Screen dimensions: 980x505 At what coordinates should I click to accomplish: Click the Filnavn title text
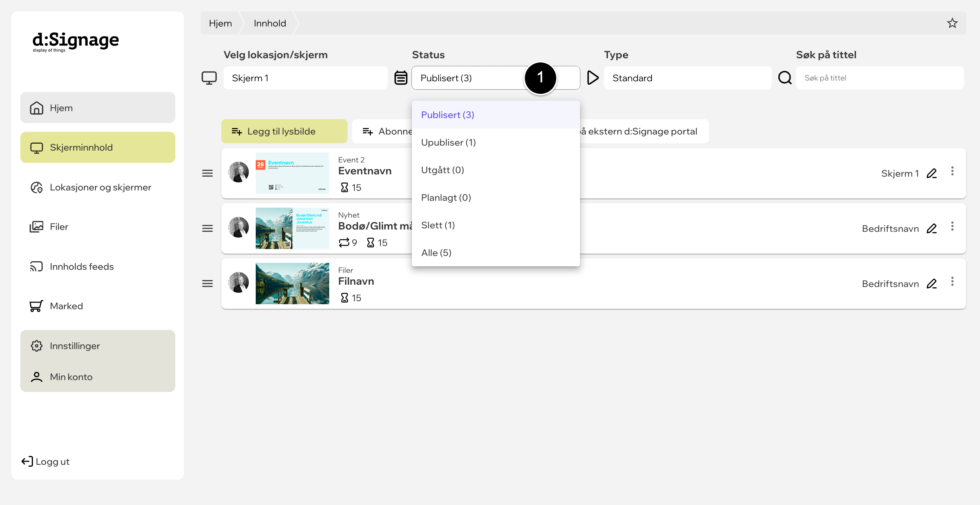click(356, 281)
